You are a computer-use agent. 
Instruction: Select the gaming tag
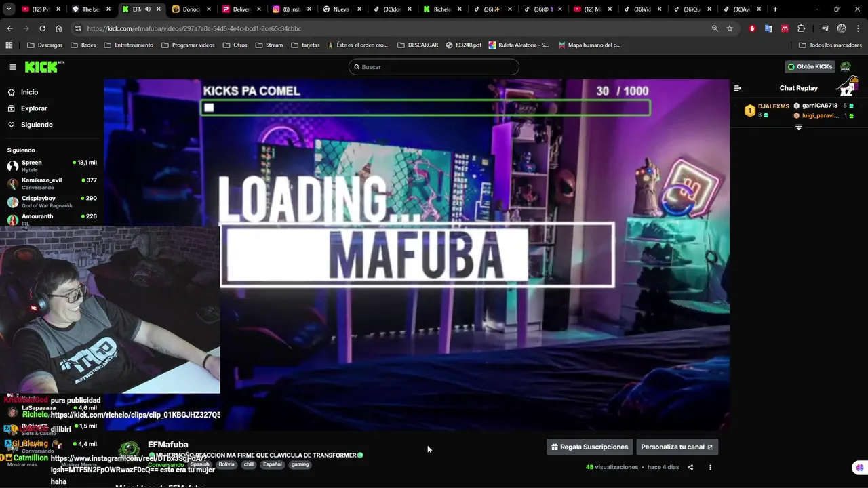[x=300, y=464]
